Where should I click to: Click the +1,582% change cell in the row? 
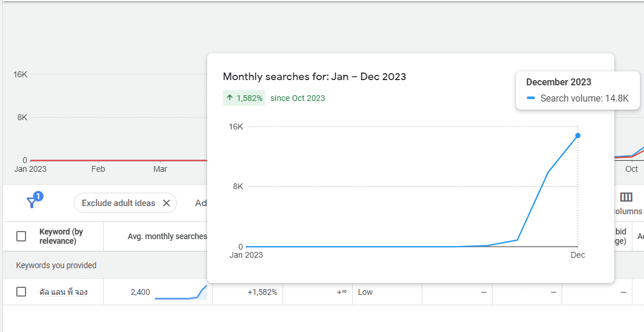(x=262, y=292)
